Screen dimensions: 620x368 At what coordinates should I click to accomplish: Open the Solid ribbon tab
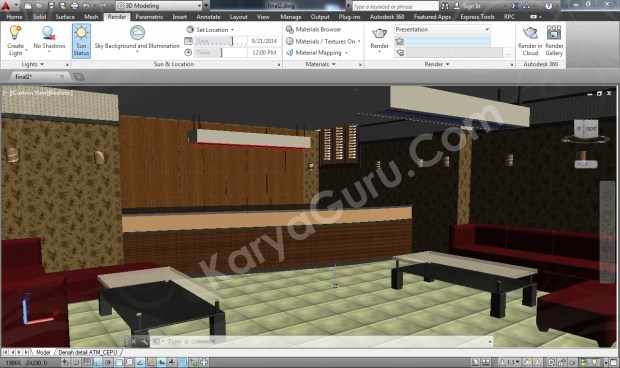pyautogui.click(x=40, y=17)
